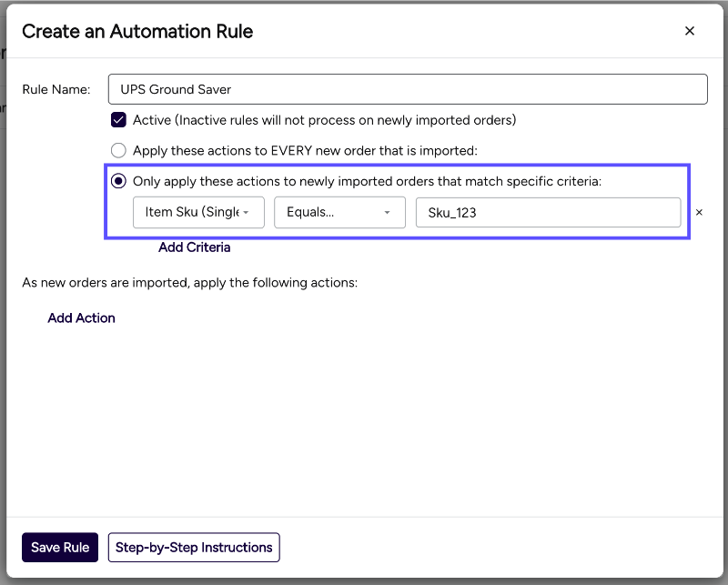Click the 'Apply these actions to EVERY' label text
728x585 pixels.
pyautogui.click(x=305, y=150)
